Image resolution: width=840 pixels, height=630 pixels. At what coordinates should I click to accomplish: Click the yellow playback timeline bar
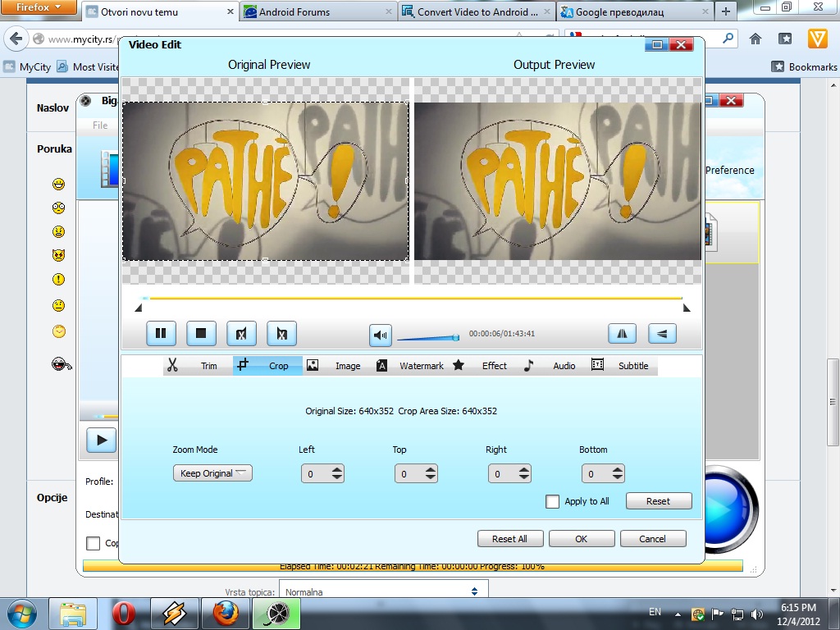[416, 298]
